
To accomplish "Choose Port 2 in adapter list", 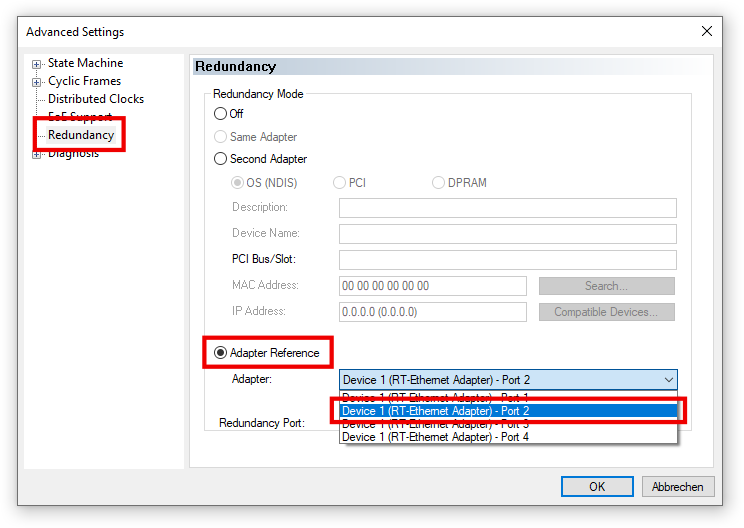I will click(509, 411).
